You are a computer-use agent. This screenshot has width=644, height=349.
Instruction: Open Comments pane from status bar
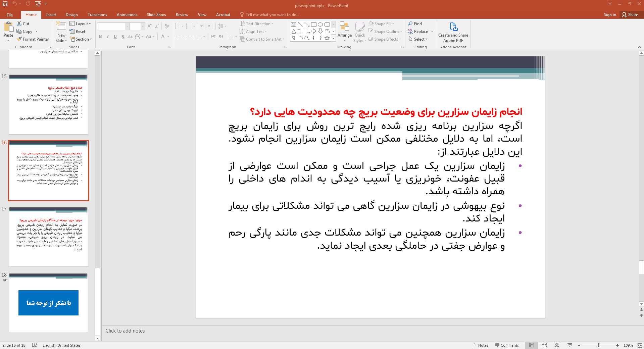pyautogui.click(x=507, y=345)
